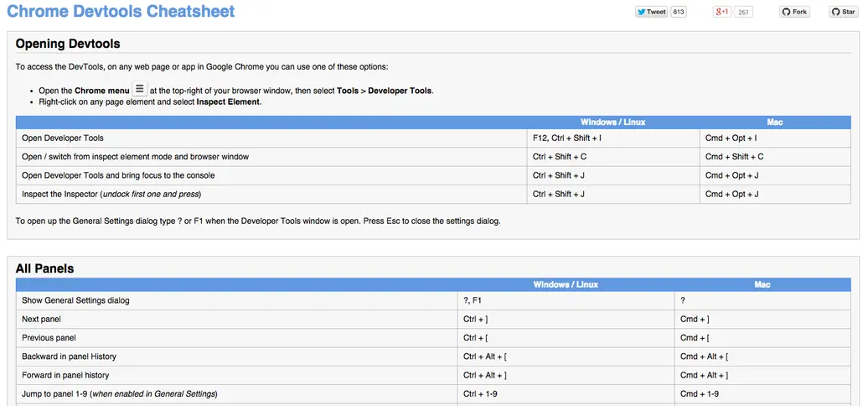The height and width of the screenshot is (406, 868).
Task: Click Windows / Linux header in Opening Devtools table
Action: (612, 122)
